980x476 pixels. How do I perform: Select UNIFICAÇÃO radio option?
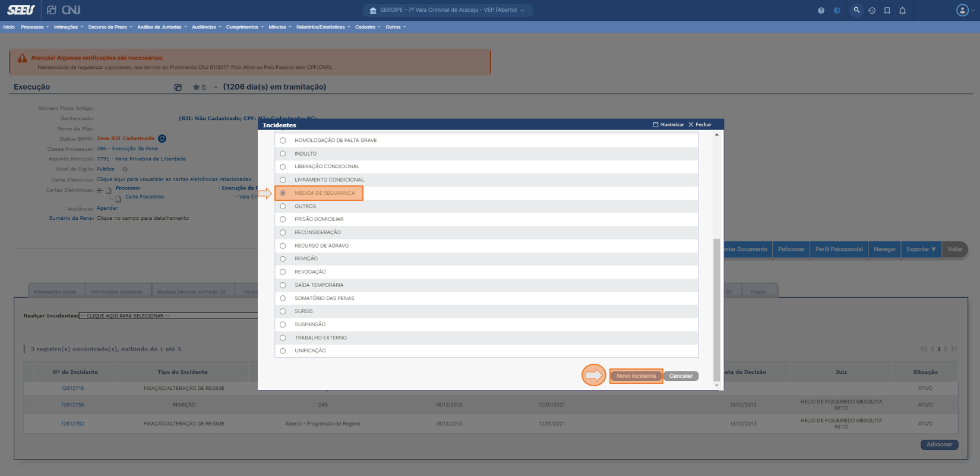(x=283, y=351)
